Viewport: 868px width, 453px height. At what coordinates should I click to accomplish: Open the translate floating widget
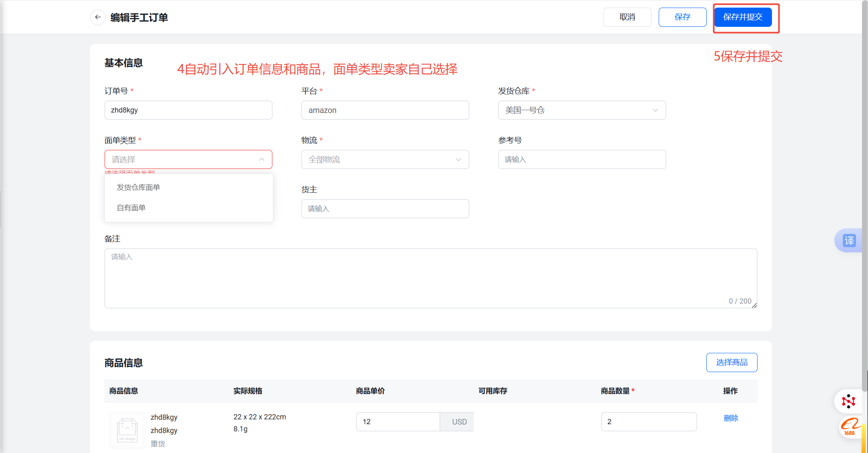click(849, 240)
